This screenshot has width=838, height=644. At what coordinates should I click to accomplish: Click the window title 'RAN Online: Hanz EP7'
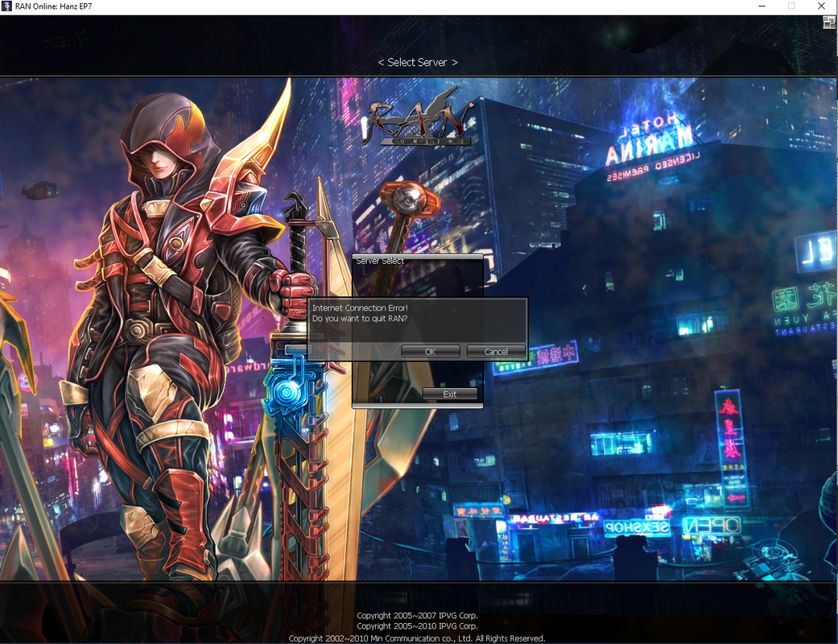(53, 6)
